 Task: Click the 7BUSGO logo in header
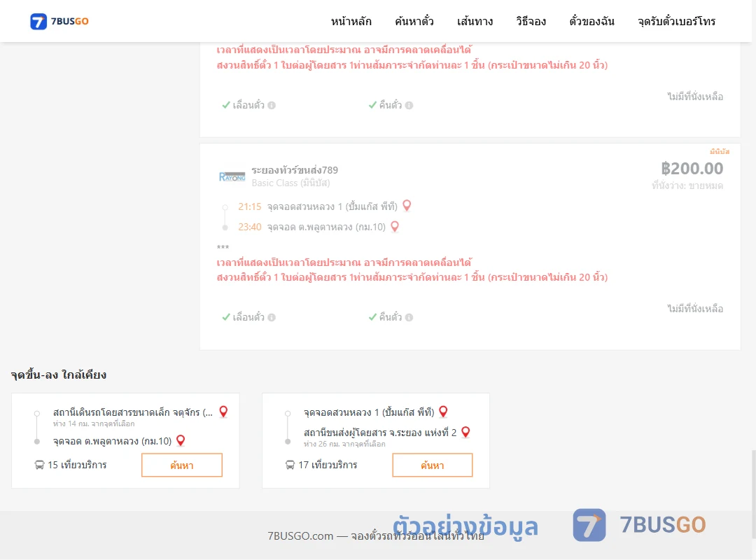(x=59, y=21)
